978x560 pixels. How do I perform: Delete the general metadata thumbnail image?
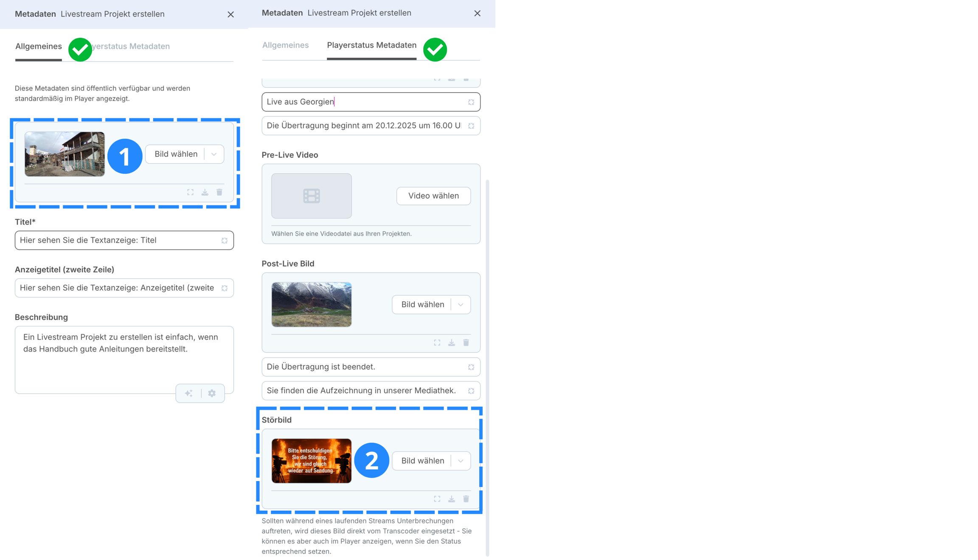219,192
